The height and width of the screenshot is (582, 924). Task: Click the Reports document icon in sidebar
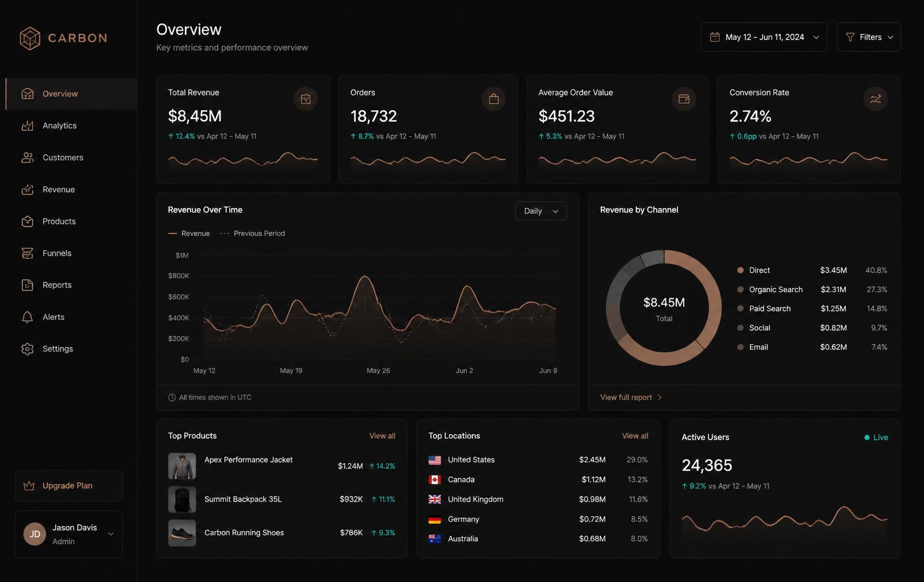click(27, 285)
